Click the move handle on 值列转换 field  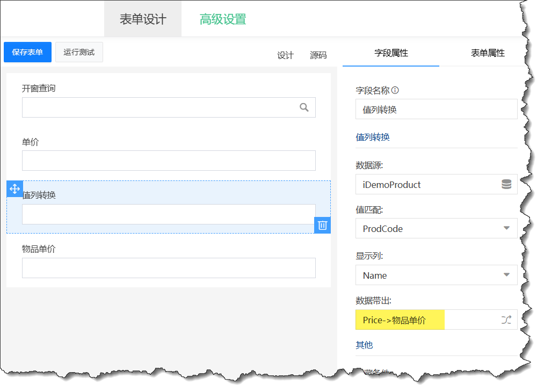(14, 189)
